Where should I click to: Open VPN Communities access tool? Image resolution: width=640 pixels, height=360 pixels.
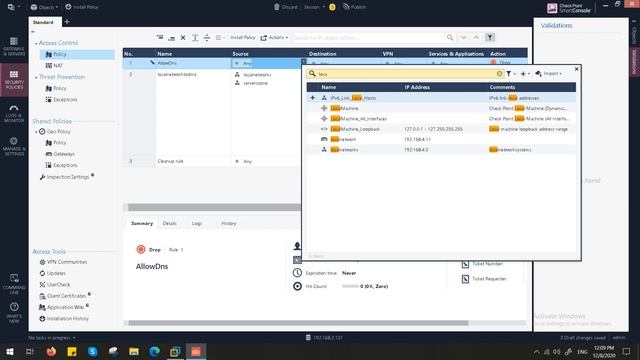63,262
